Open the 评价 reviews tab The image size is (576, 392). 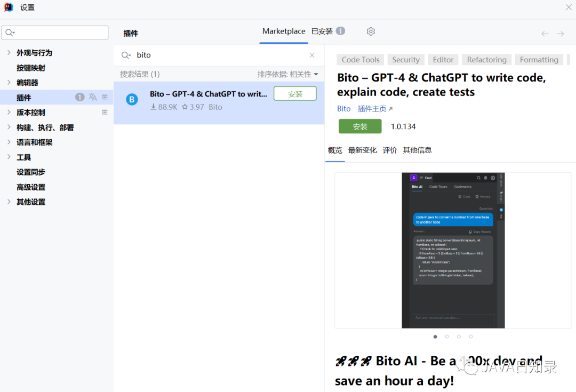coord(390,150)
